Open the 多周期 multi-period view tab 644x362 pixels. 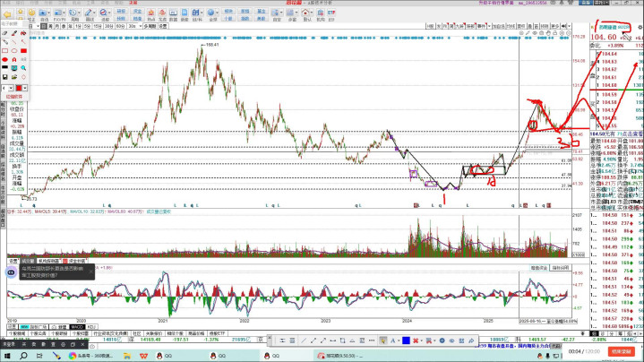point(153,27)
